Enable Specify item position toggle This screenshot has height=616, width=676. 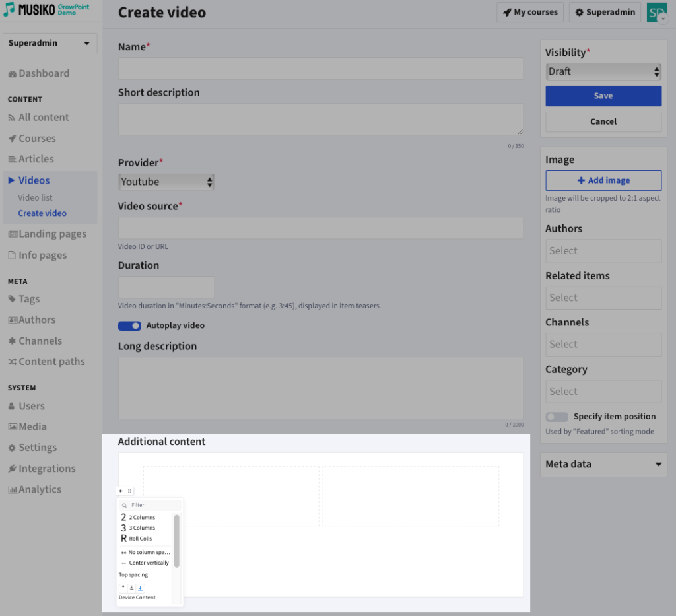(557, 417)
